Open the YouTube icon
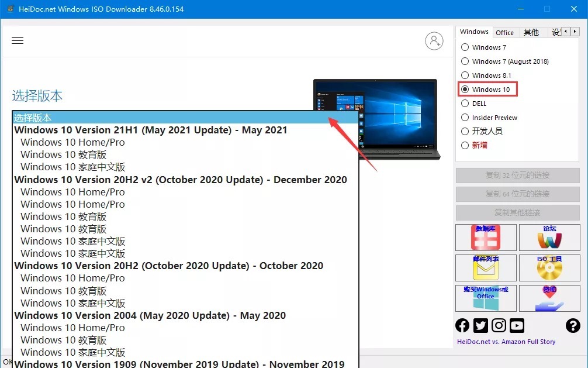This screenshot has width=588, height=368. (517, 326)
